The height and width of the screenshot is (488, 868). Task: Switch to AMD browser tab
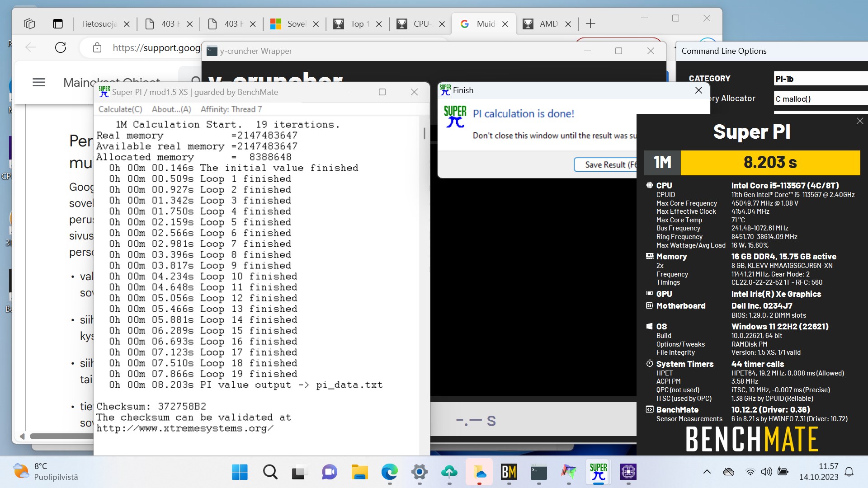click(542, 24)
